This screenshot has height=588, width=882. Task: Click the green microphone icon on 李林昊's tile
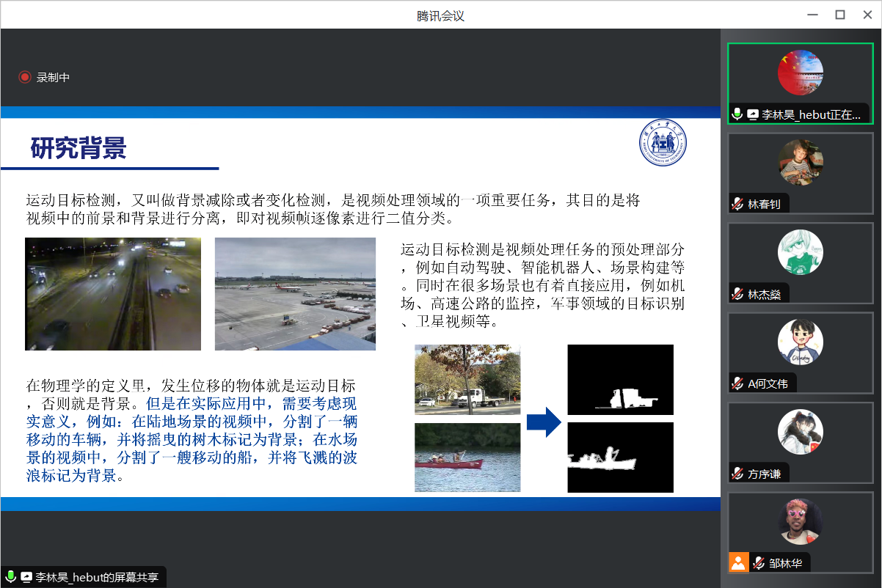(x=737, y=114)
